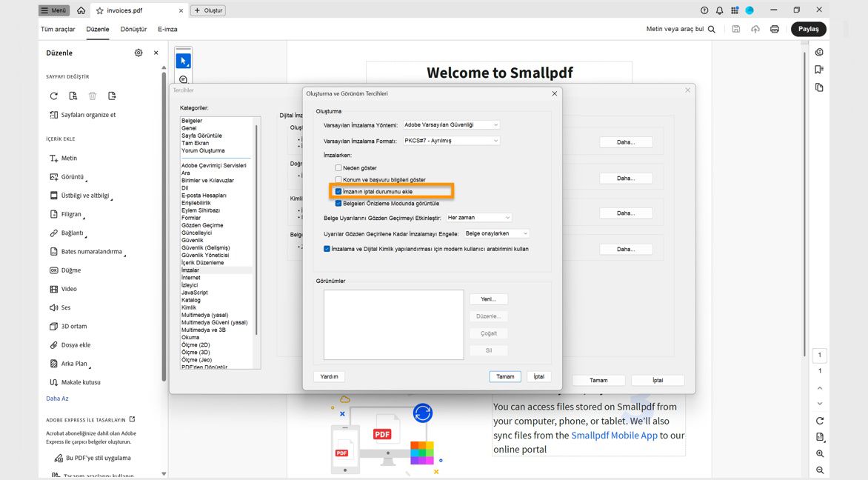Viewport: 868px width, 480px height.
Task: Select Belgeler category in Tercihler
Action: (x=192, y=121)
